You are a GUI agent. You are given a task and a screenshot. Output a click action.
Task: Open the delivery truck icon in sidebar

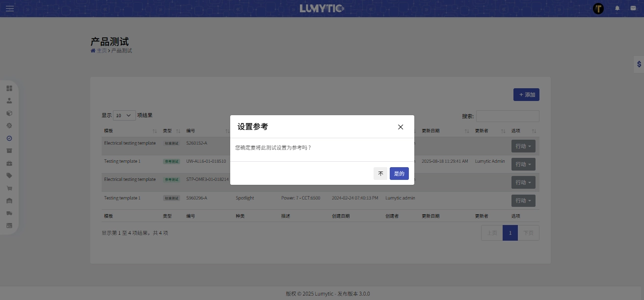(x=9, y=213)
